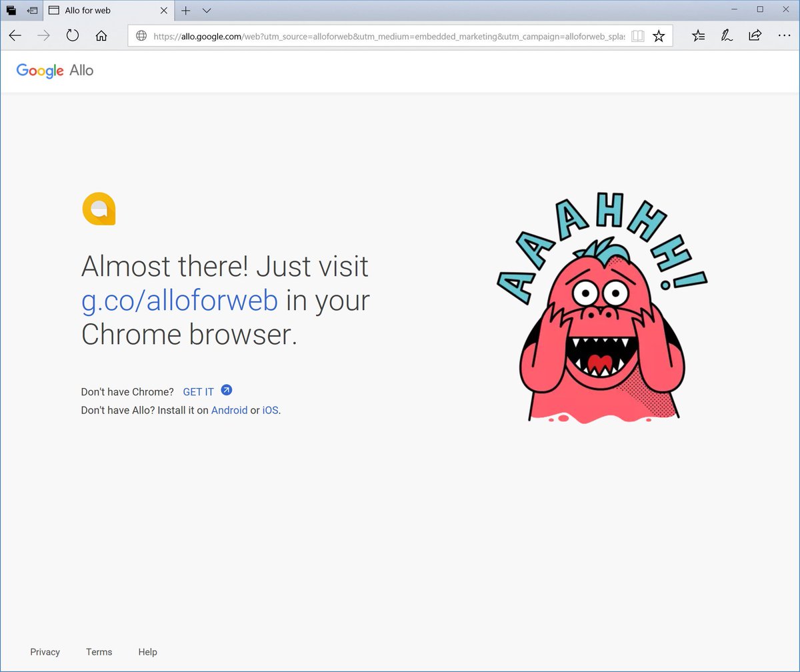
Task: Open a new tab
Action: coord(186,11)
